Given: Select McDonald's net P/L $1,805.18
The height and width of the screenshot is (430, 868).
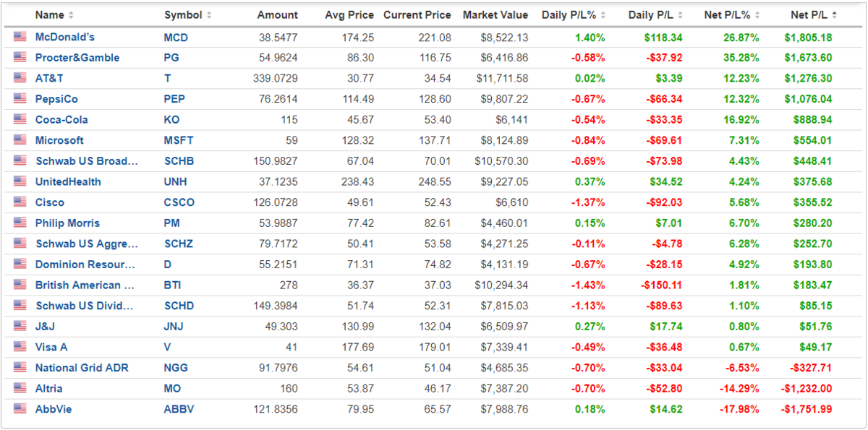Looking at the screenshot, I should [x=809, y=37].
